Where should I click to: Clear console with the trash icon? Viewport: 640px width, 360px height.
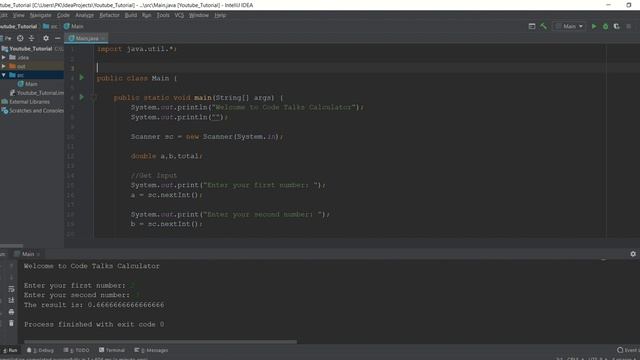tap(11, 323)
